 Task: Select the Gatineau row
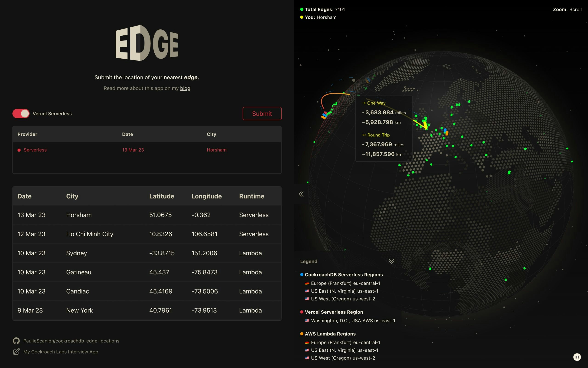click(x=147, y=272)
